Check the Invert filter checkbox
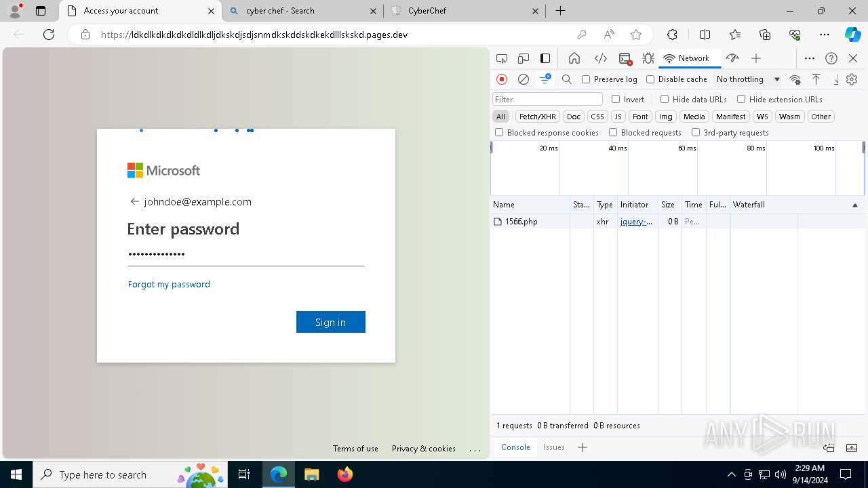This screenshot has height=488, width=868. click(616, 99)
